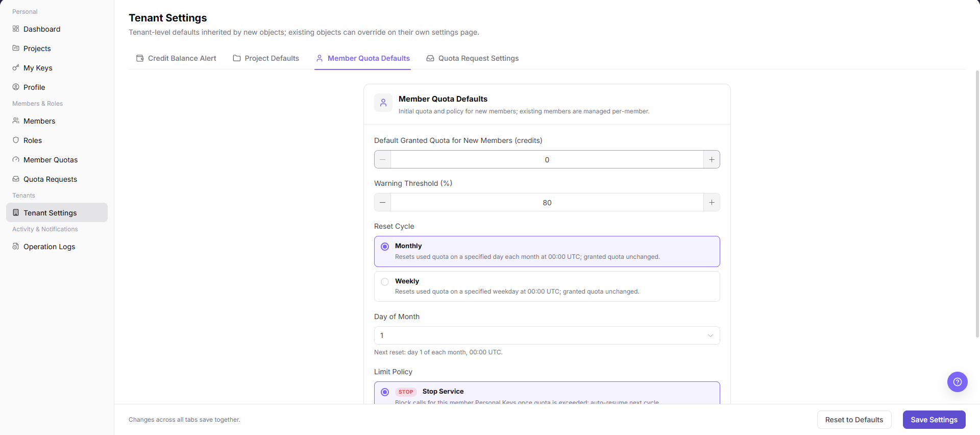Click the Credit Balance Alert wallet icon
Viewport: 980px width, 435px height.
click(x=140, y=58)
